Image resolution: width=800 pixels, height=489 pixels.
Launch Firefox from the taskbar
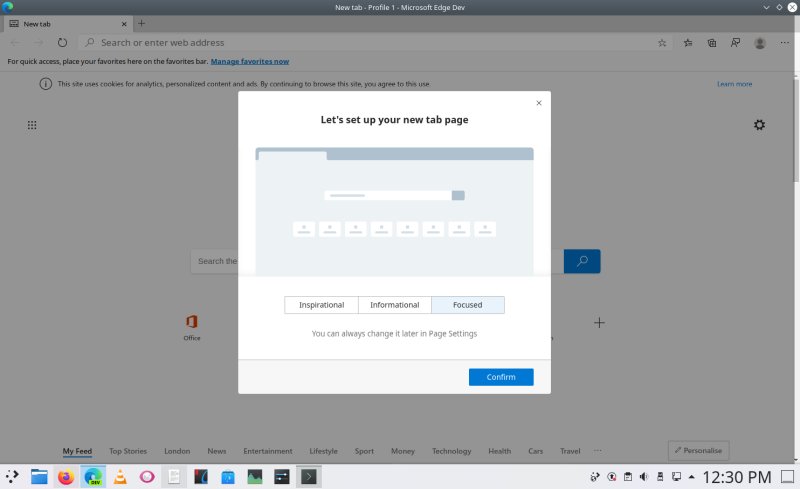pos(66,477)
